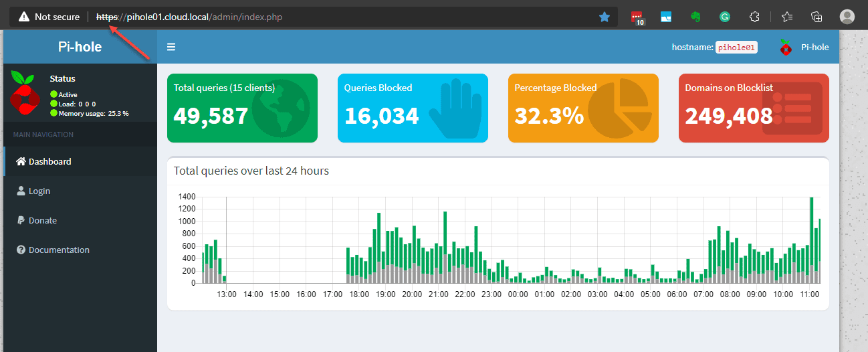Click the 13:00 label on chart x-axis

pyautogui.click(x=227, y=294)
